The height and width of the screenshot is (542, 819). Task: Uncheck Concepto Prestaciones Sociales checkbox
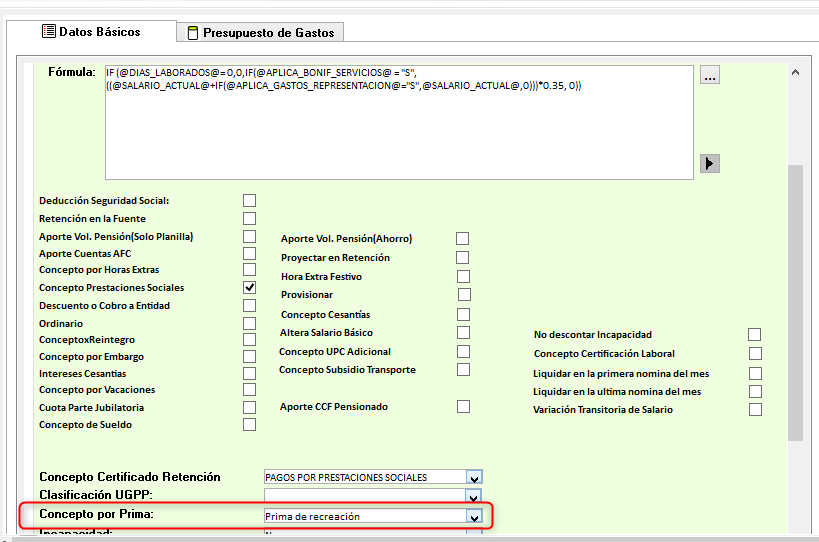click(x=249, y=287)
